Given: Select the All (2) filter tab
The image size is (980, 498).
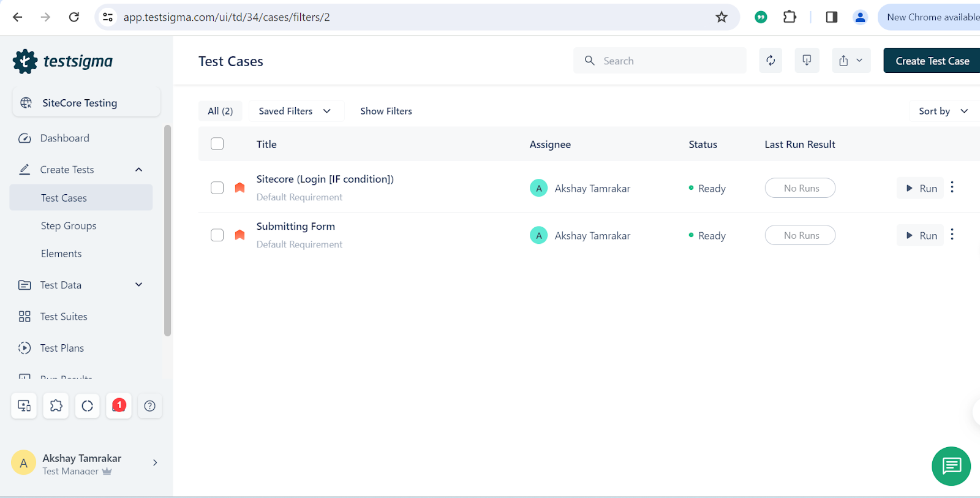Looking at the screenshot, I should (220, 111).
